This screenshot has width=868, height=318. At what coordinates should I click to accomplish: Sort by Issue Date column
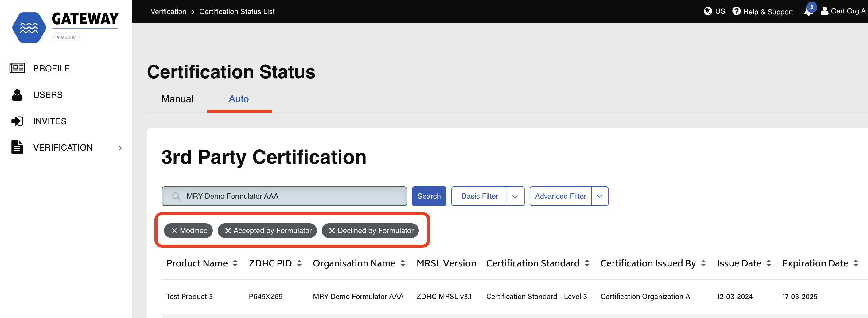coord(769,263)
